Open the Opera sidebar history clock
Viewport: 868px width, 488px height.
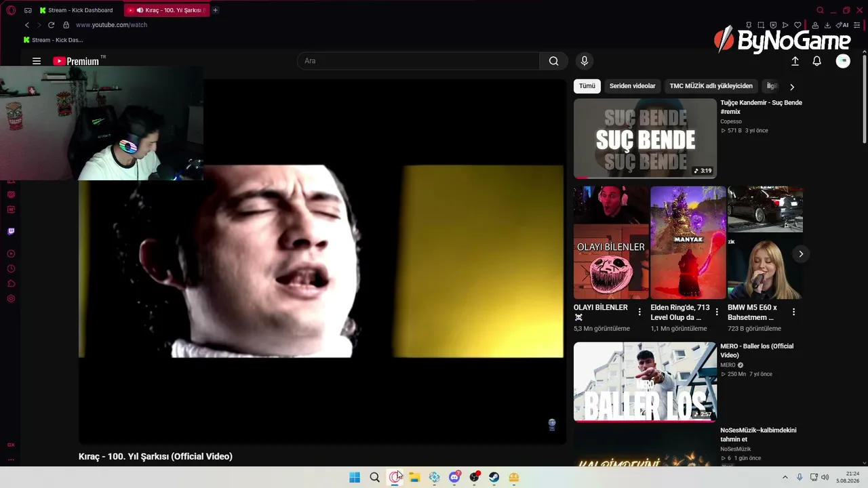pos(11,269)
